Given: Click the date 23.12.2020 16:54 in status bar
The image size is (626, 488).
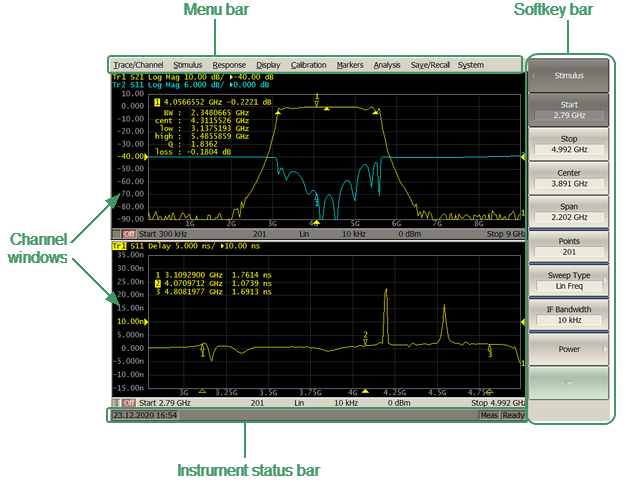Looking at the screenshot, I should [x=145, y=415].
